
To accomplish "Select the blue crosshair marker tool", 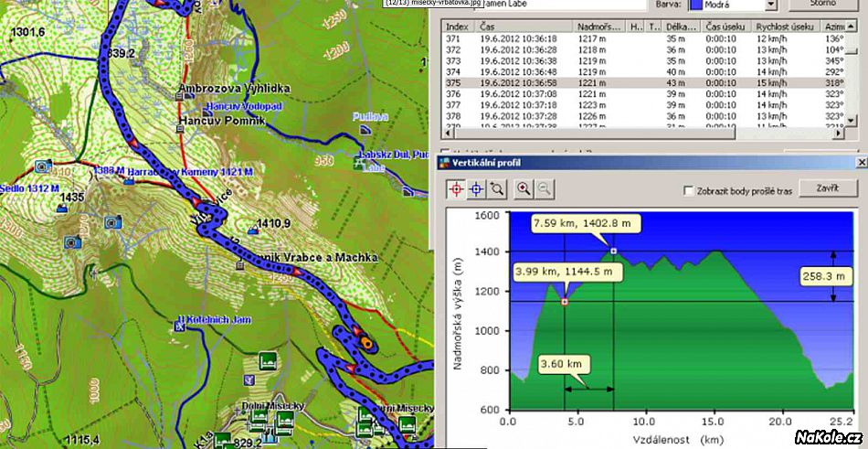I will pyautogui.click(x=476, y=189).
